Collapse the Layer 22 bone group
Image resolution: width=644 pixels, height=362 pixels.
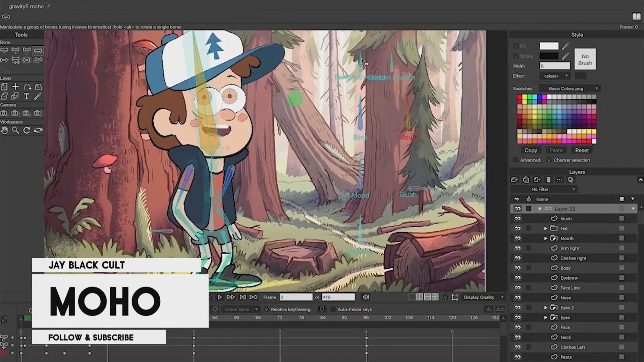pos(540,209)
